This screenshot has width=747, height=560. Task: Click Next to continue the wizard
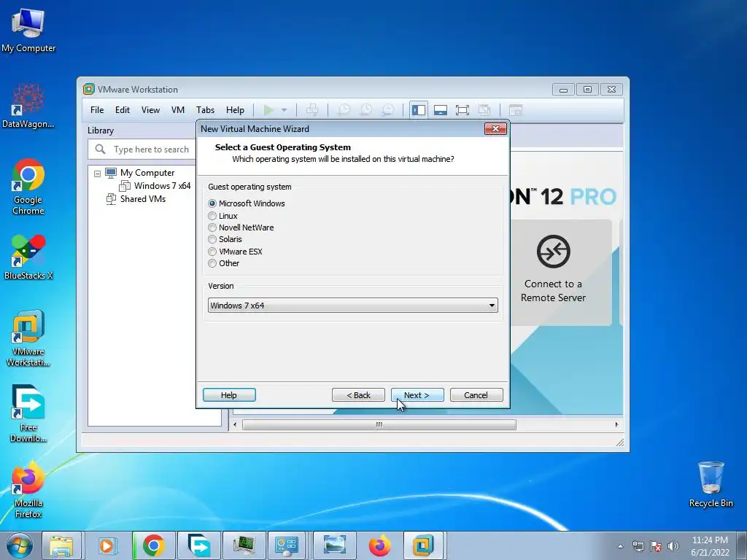pyautogui.click(x=417, y=395)
